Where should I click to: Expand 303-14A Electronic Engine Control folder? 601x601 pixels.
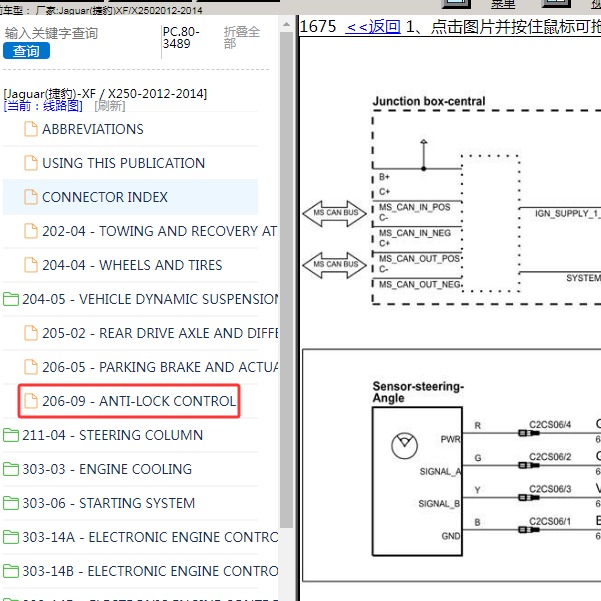(11, 537)
